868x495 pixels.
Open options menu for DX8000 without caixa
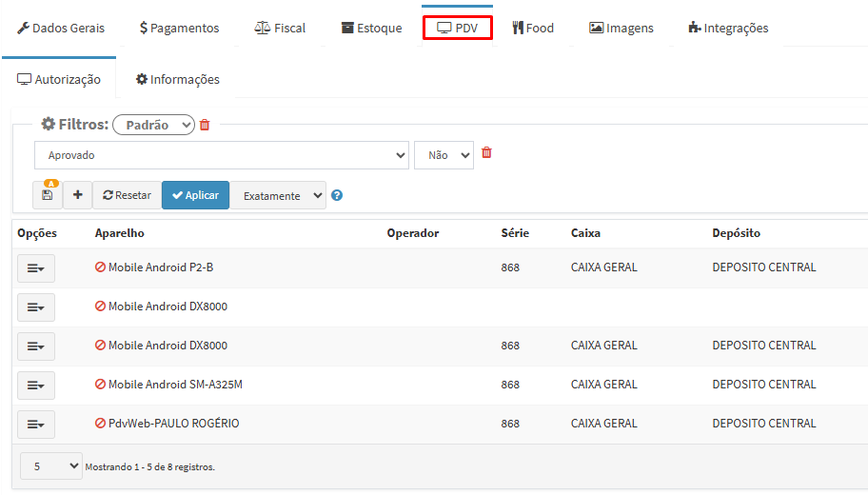[x=36, y=307]
